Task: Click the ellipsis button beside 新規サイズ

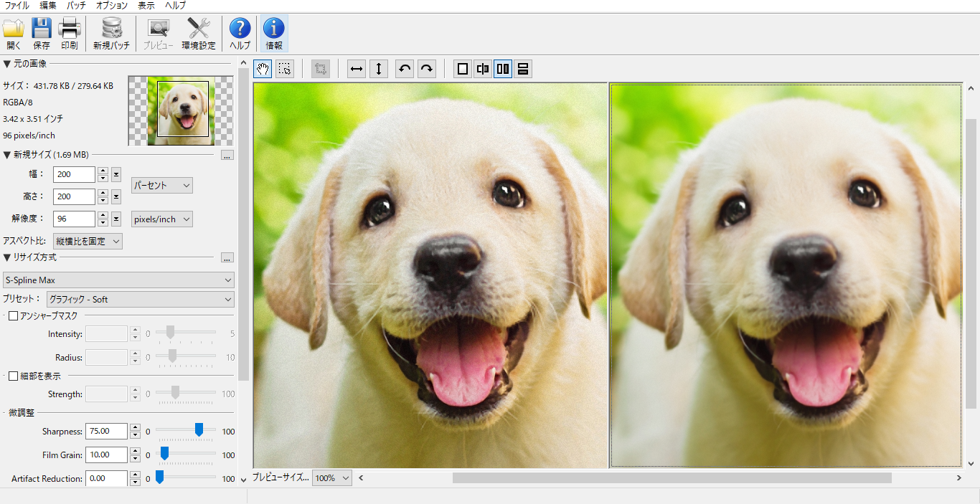Action: (x=227, y=155)
